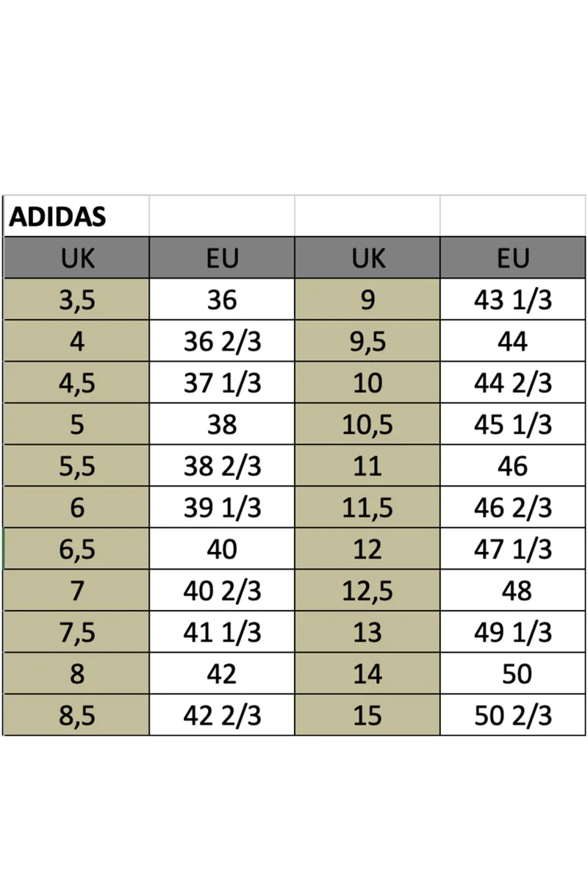Viewport: 588px width, 882px height.
Task: Select the second EU header cell
Action: [513, 258]
